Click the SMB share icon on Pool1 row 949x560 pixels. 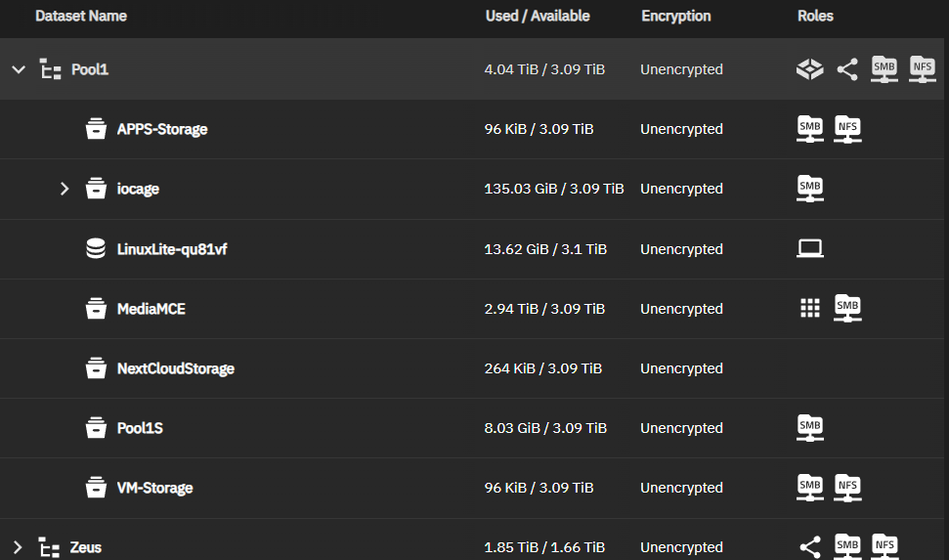(x=884, y=69)
